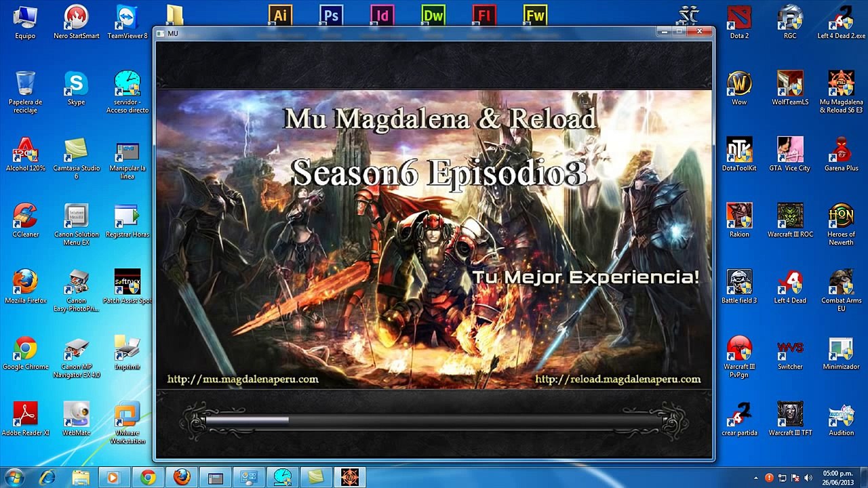Select the Google Chrome desktop icon
Image resolution: width=868 pixels, height=488 pixels.
tap(25, 353)
